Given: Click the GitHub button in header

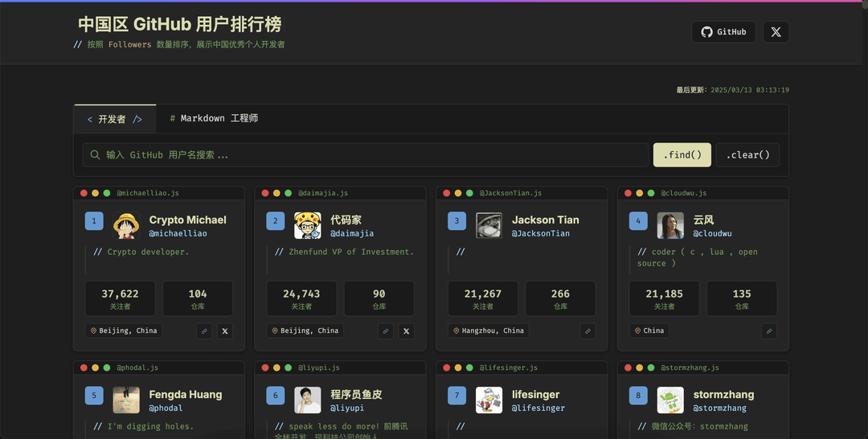Looking at the screenshot, I should (723, 32).
